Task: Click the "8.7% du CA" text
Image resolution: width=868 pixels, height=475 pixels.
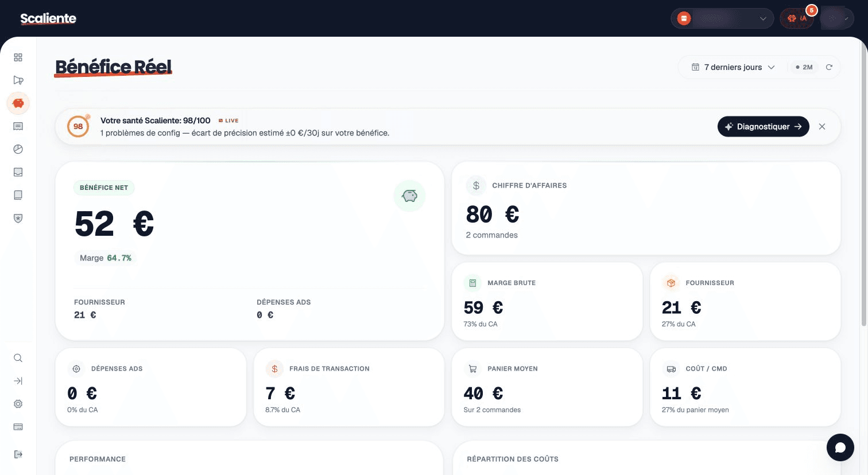Action: pos(282,410)
